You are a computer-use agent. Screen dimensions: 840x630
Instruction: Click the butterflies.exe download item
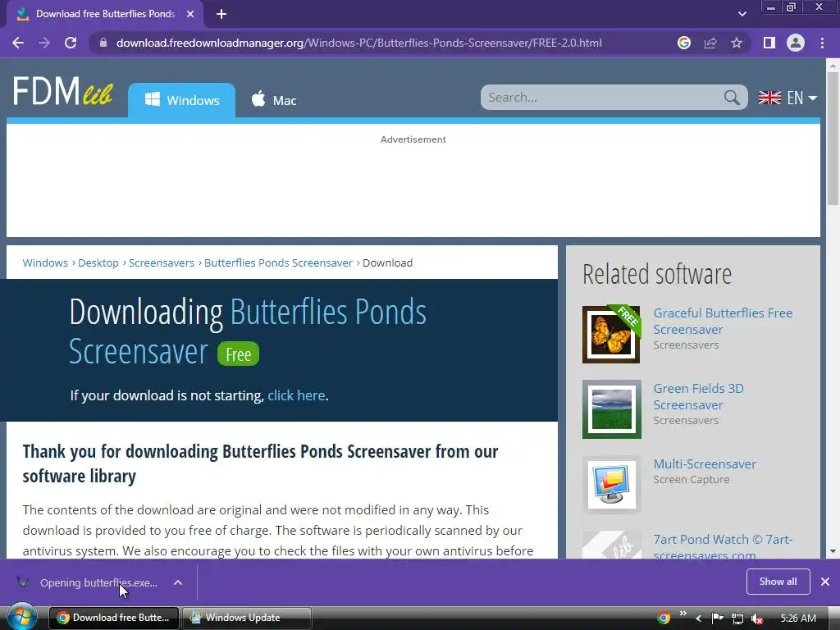pyautogui.click(x=89, y=582)
